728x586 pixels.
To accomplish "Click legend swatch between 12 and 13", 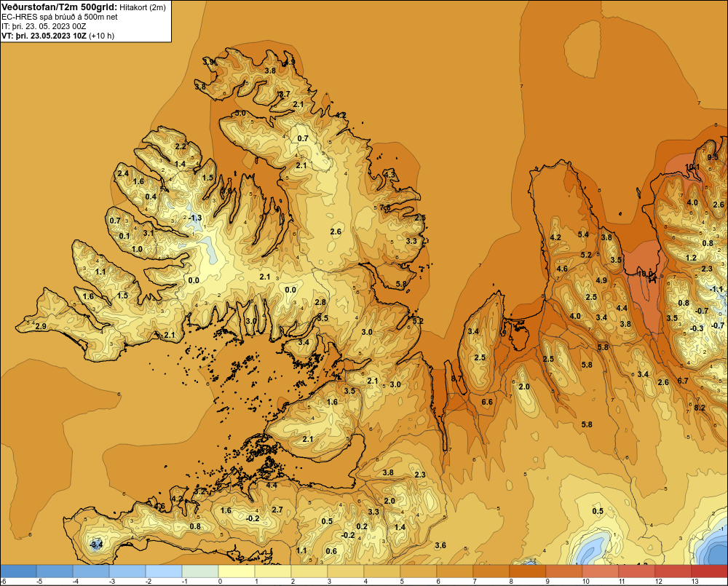I will coord(673,571).
